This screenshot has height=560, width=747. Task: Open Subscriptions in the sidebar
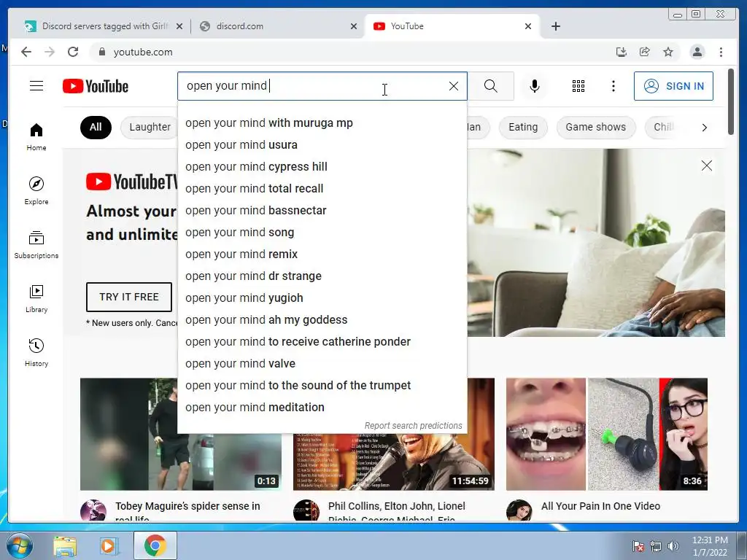[36, 245]
